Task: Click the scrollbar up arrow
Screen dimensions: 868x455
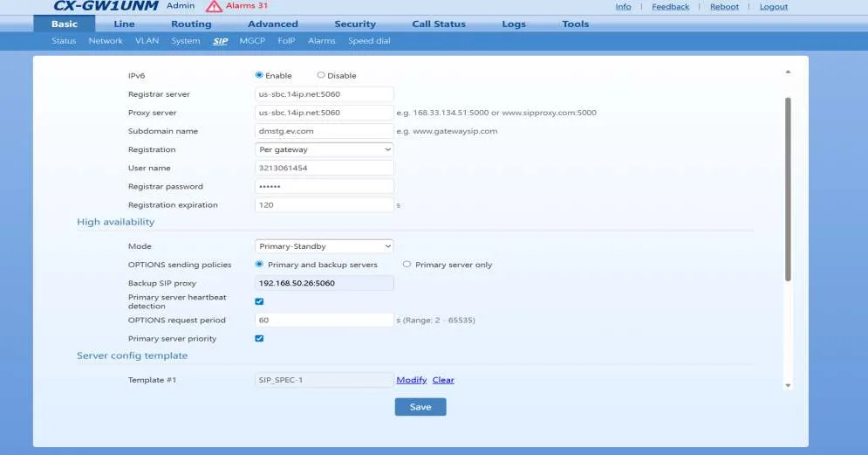Action: point(788,72)
